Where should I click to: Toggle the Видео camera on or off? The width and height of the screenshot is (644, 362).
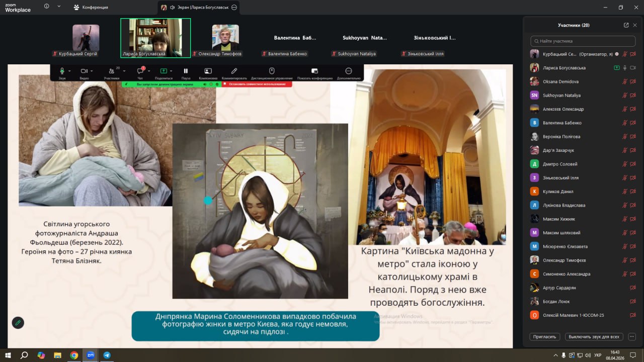(x=84, y=71)
